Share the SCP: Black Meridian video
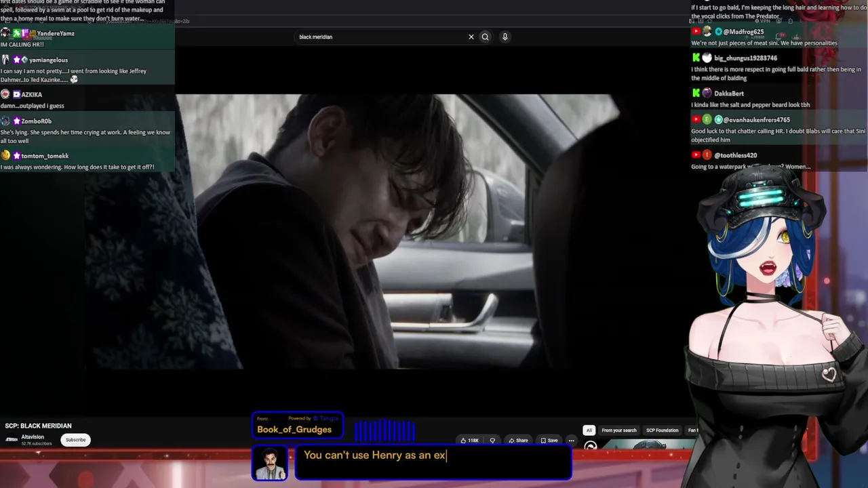Image resolution: width=868 pixels, height=488 pixels. (518, 441)
